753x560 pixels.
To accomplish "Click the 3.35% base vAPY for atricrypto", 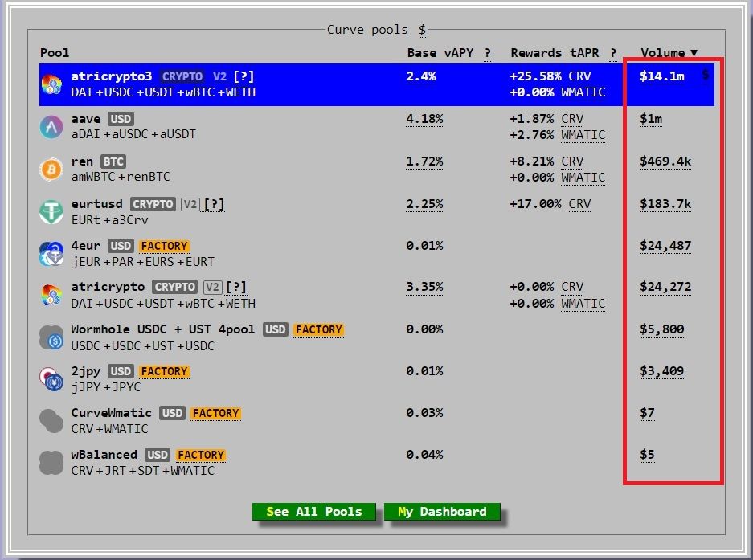I will 424,287.
